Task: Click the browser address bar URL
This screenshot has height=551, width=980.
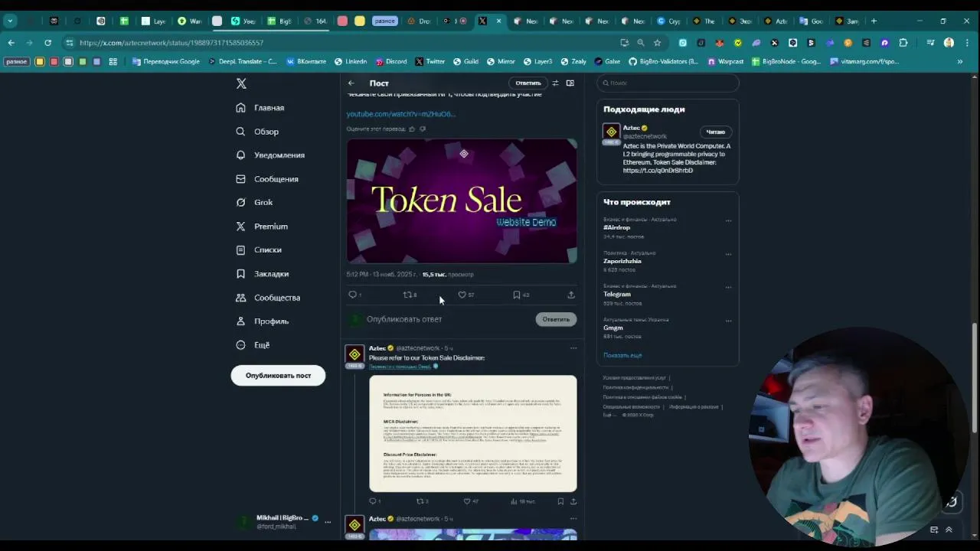Action: [171, 43]
